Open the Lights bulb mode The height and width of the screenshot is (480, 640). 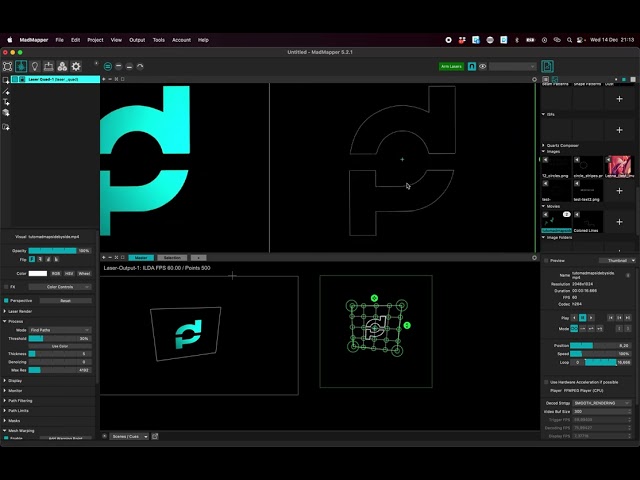click(35, 66)
